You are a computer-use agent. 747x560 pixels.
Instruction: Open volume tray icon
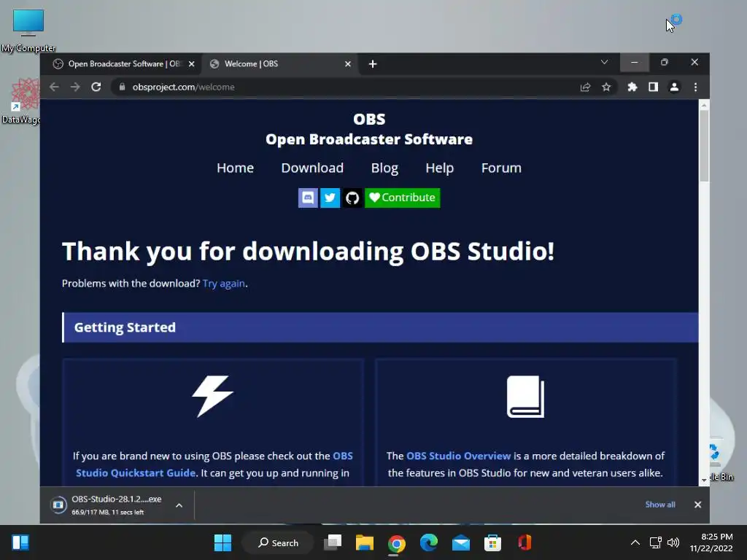[x=673, y=542]
